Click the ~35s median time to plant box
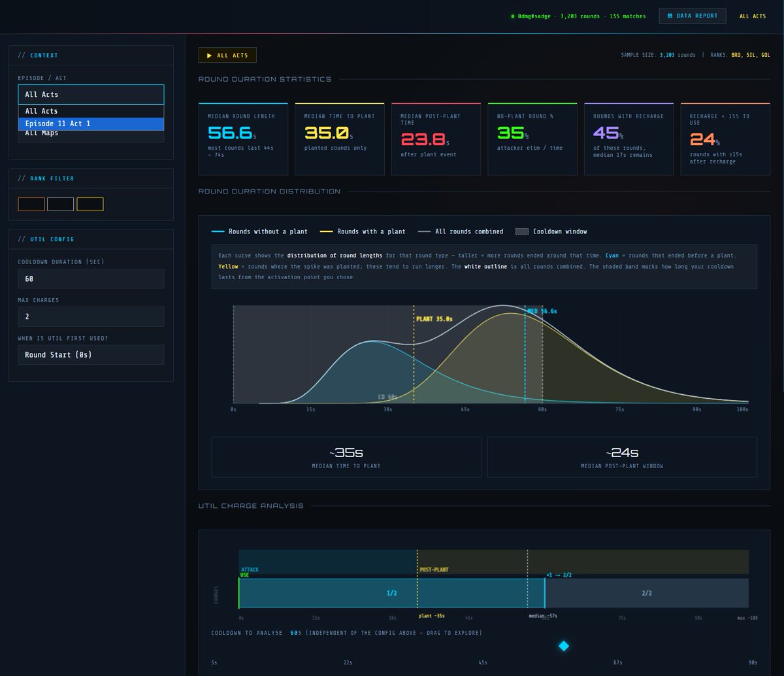 coord(346,457)
